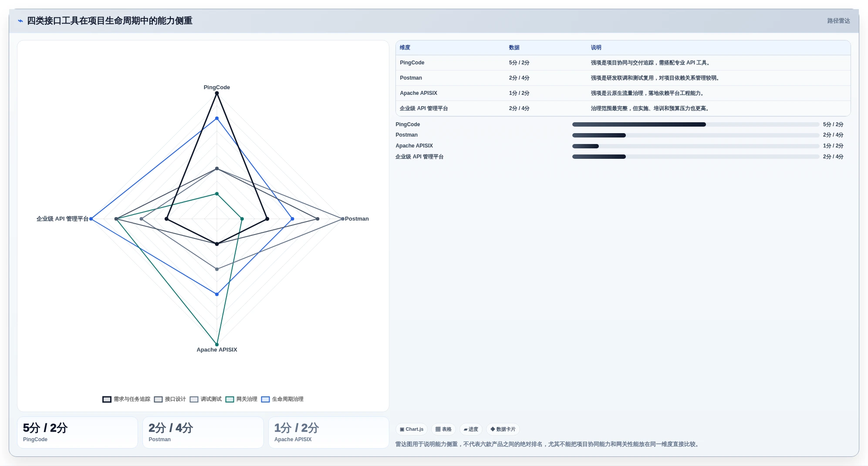The image size is (868, 466).
Task: Toggle 接口设计 legend swatch
Action: (x=158, y=399)
